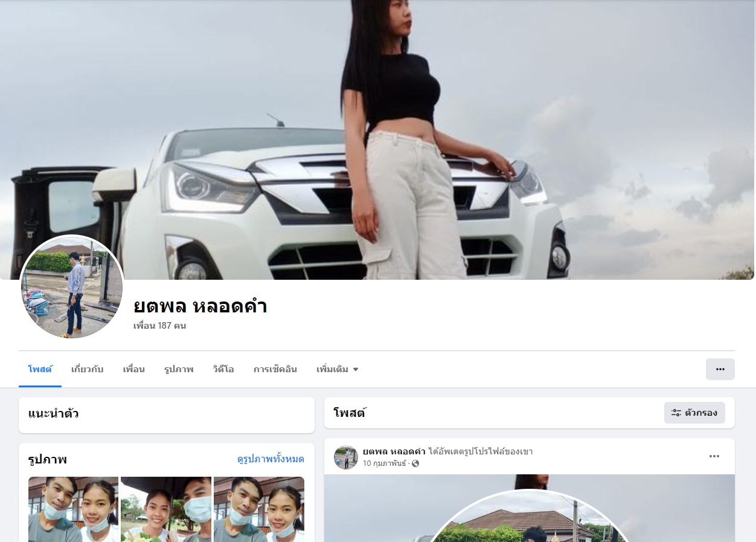
Task: Click the เพื่อน 187 คน friends count
Action: (159, 326)
